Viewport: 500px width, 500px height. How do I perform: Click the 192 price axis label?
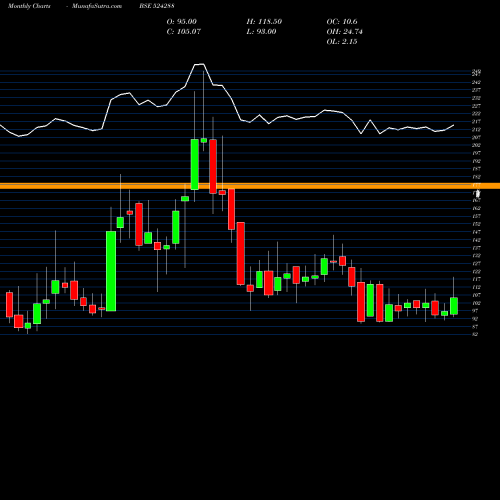[x=476, y=161]
